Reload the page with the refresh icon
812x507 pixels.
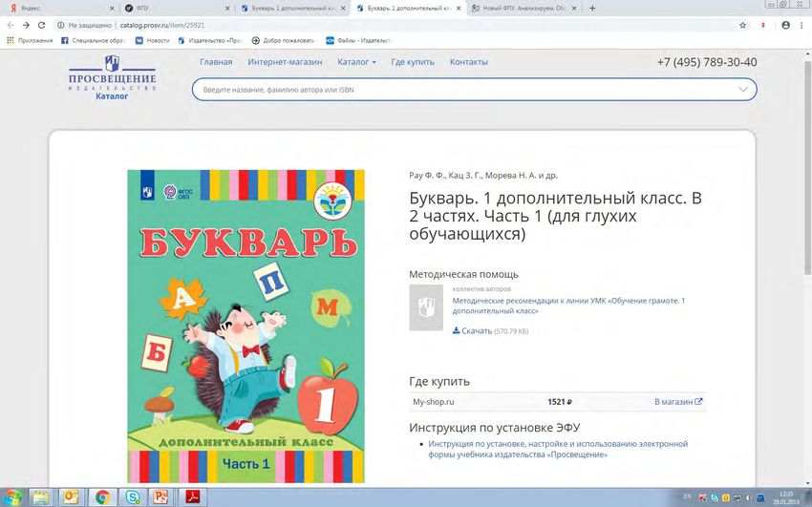41,25
